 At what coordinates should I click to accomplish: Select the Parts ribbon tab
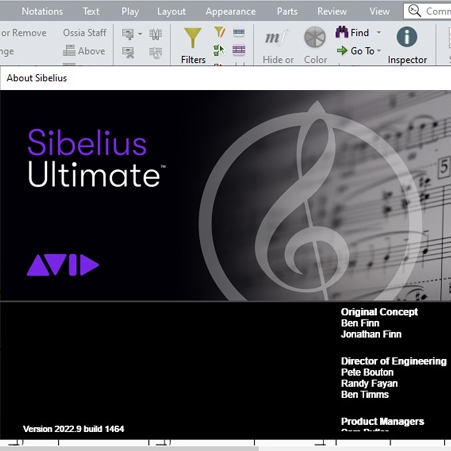(x=287, y=11)
